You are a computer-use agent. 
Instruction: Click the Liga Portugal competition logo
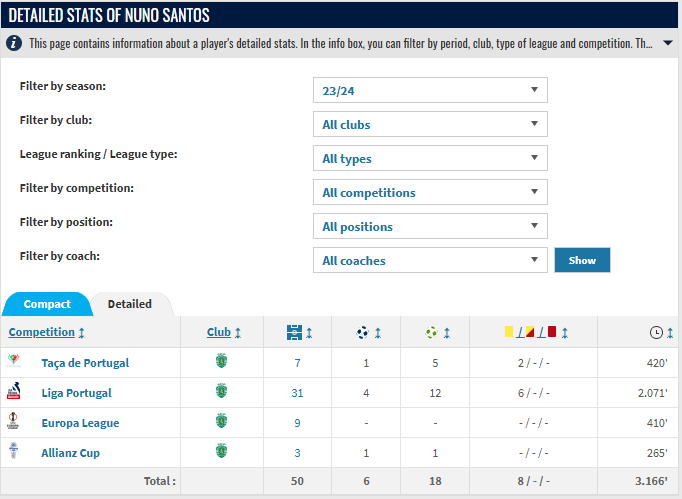click(x=13, y=391)
